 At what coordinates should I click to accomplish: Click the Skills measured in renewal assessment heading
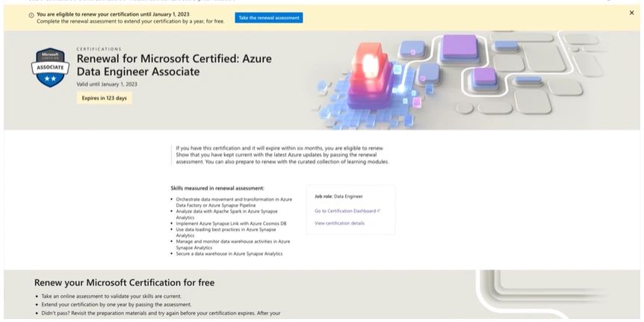point(217,188)
